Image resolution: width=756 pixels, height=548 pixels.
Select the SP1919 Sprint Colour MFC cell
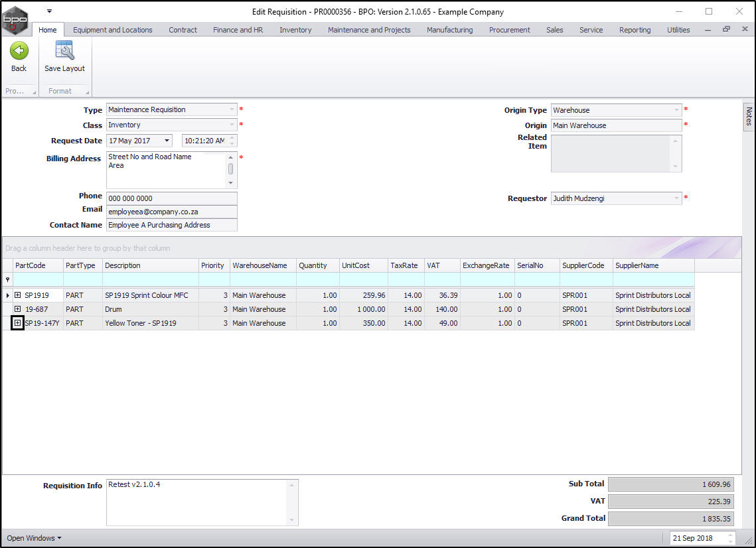151,295
